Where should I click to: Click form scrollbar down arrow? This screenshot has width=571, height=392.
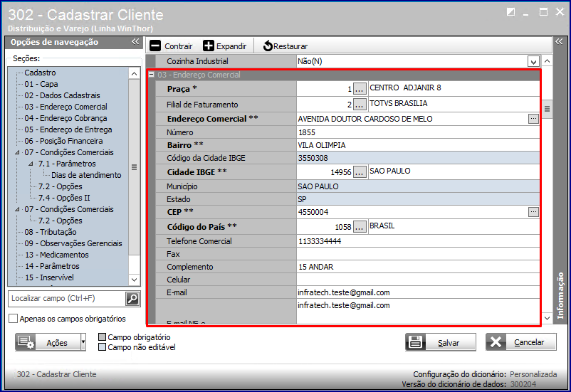coord(547,318)
